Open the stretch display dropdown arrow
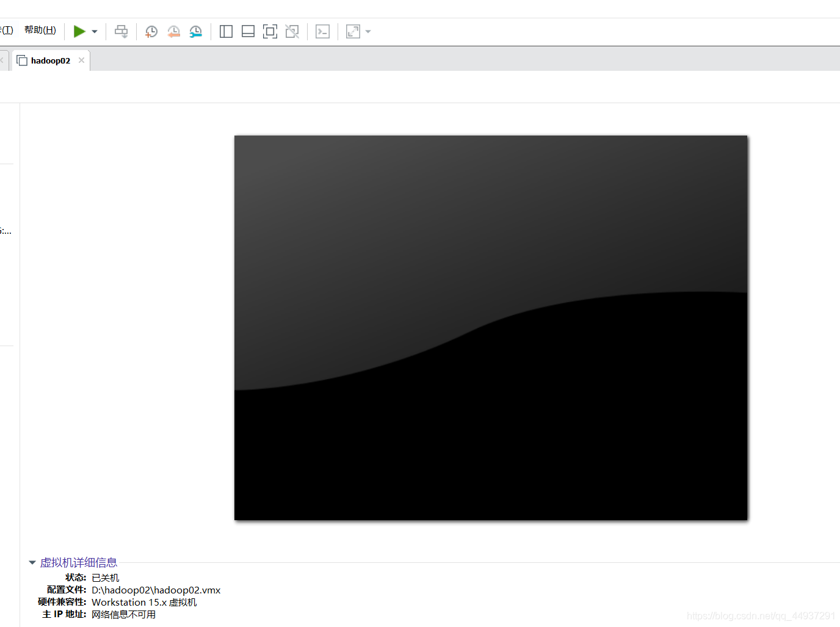This screenshot has width=840, height=627. click(368, 32)
